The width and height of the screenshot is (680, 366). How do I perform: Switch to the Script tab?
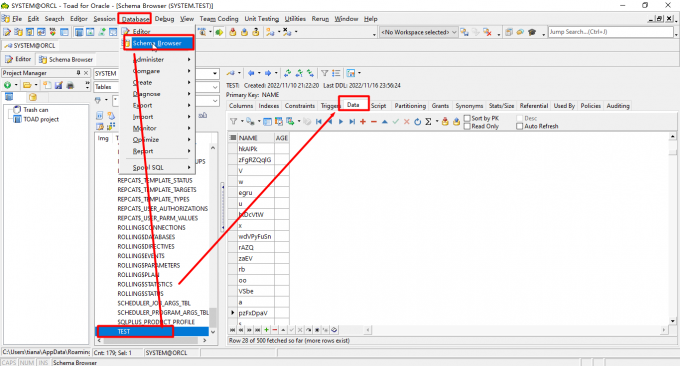click(x=378, y=105)
